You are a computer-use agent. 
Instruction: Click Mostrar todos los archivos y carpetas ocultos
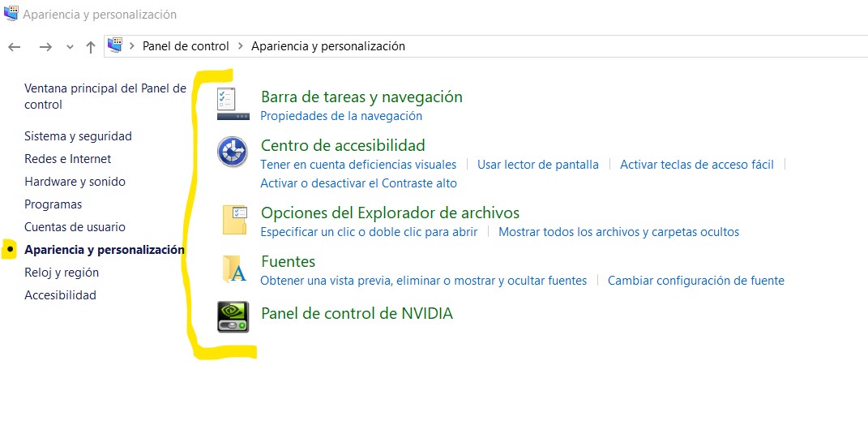(x=618, y=232)
